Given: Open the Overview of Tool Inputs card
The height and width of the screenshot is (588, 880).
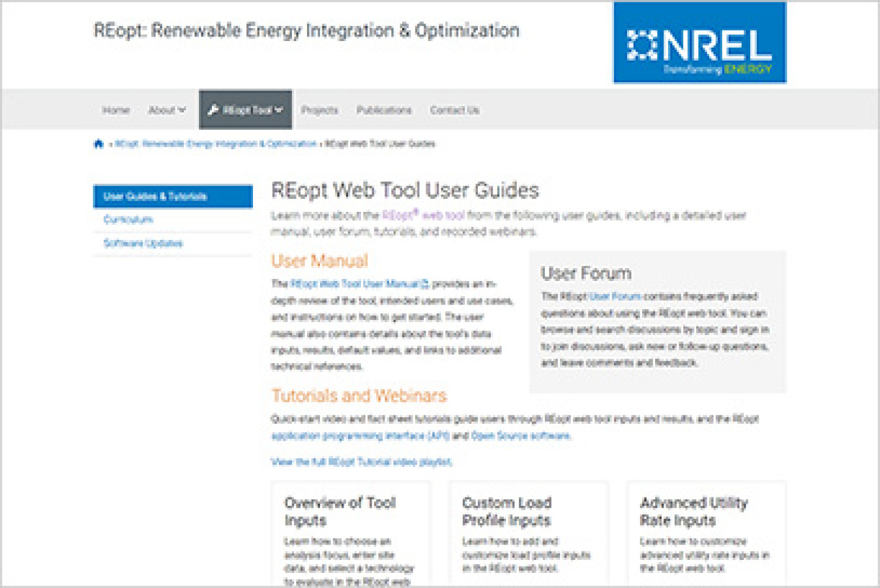Looking at the screenshot, I should 351,535.
